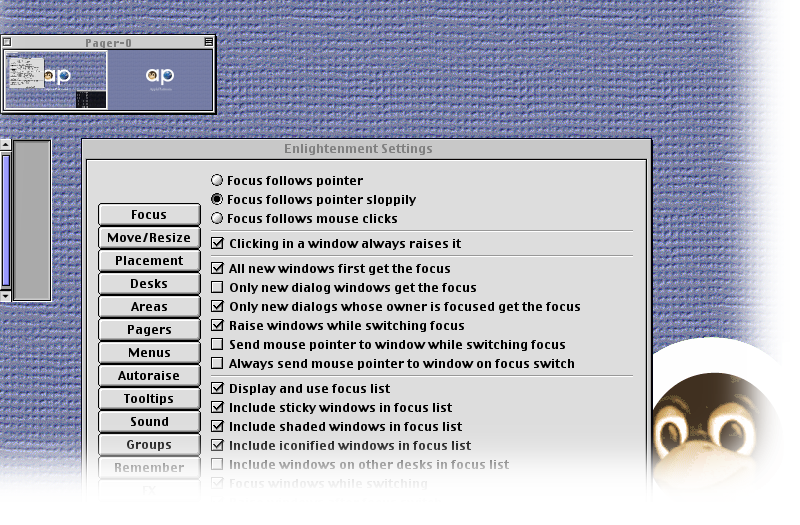Open the Groups settings section

(x=149, y=444)
